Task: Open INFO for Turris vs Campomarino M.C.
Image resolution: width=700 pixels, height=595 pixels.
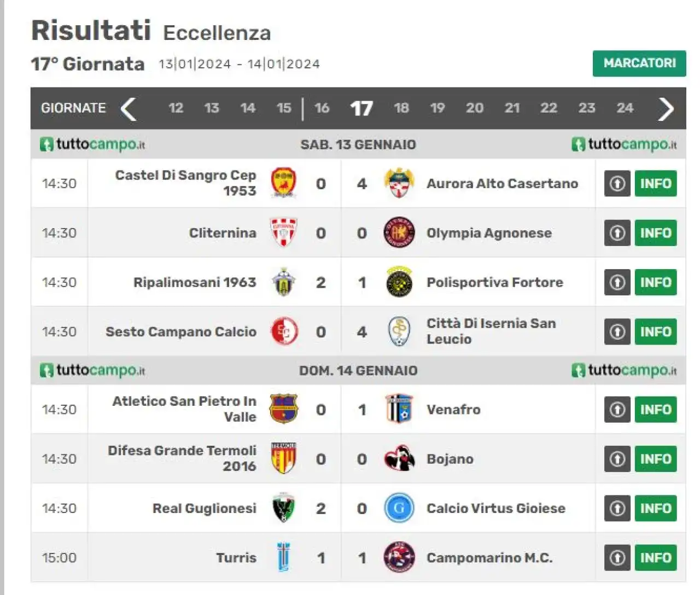Action: [x=656, y=558]
